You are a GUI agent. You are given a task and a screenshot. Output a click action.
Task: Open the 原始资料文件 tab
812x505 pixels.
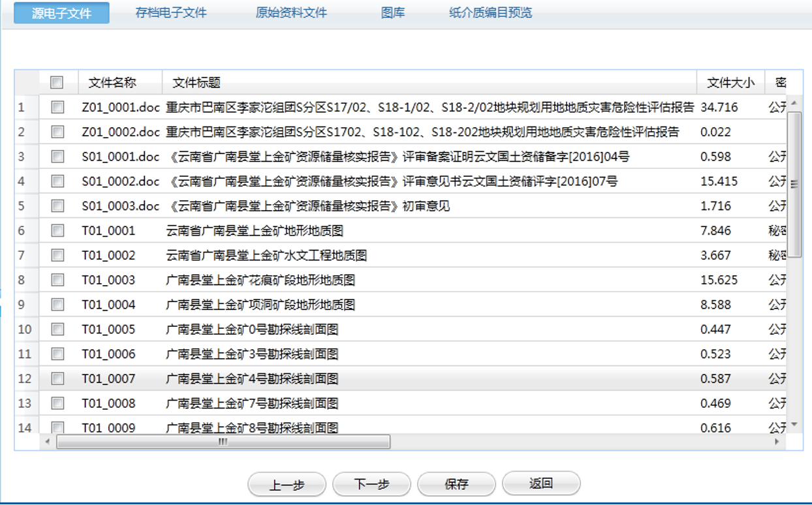[x=291, y=13]
